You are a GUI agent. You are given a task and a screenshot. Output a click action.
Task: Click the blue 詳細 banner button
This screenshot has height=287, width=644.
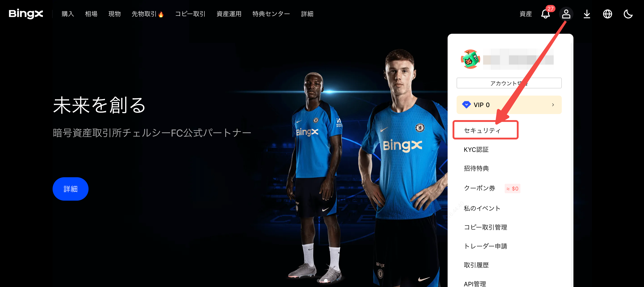71,189
